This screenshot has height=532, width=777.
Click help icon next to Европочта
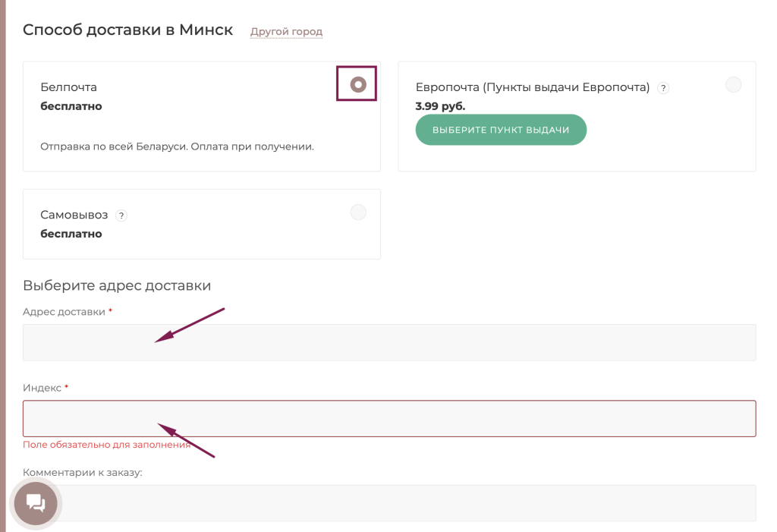pyautogui.click(x=663, y=88)
